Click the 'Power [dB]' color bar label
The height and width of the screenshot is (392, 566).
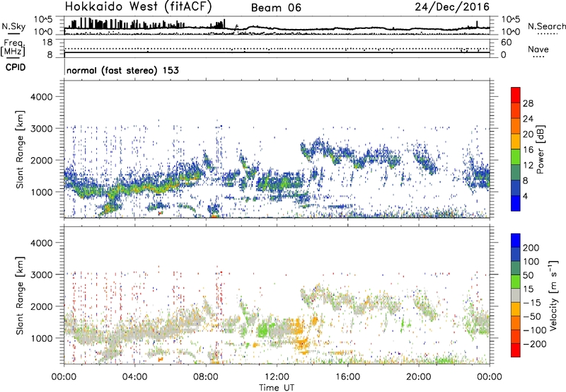click(540, 149)
